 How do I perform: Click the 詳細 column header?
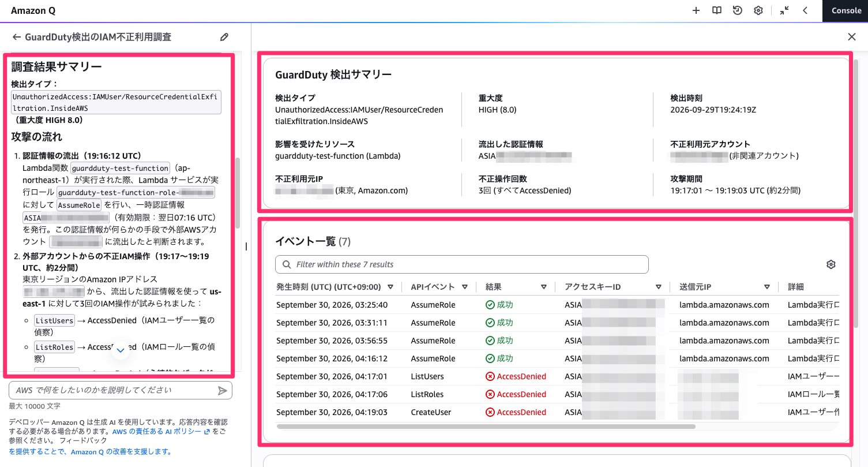pos(796,287)
